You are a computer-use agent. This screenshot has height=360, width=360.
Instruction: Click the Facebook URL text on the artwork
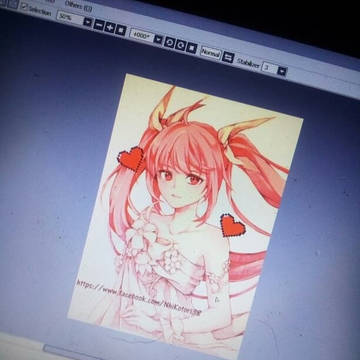(x=139, y=298)
